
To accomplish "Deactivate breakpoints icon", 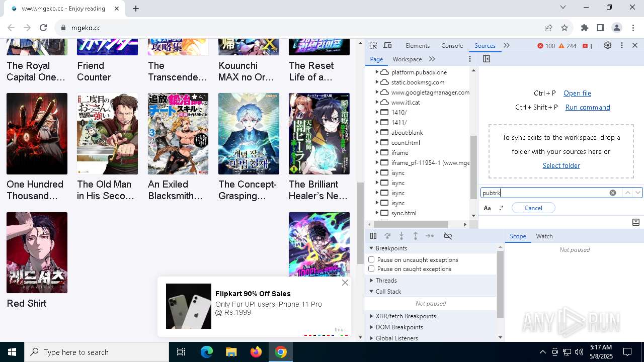I will tap(448, 236).
